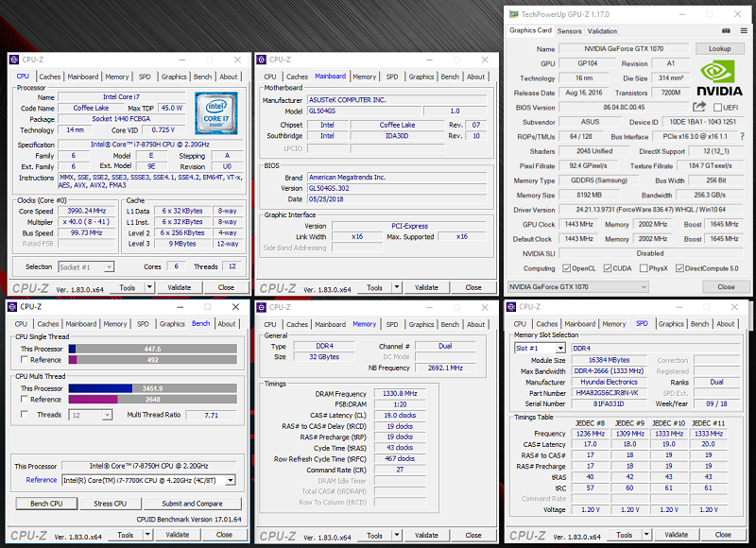
Task: Open Graphics tab in CPU-Z Mainboard window
Action: click(x=421, y=77)
